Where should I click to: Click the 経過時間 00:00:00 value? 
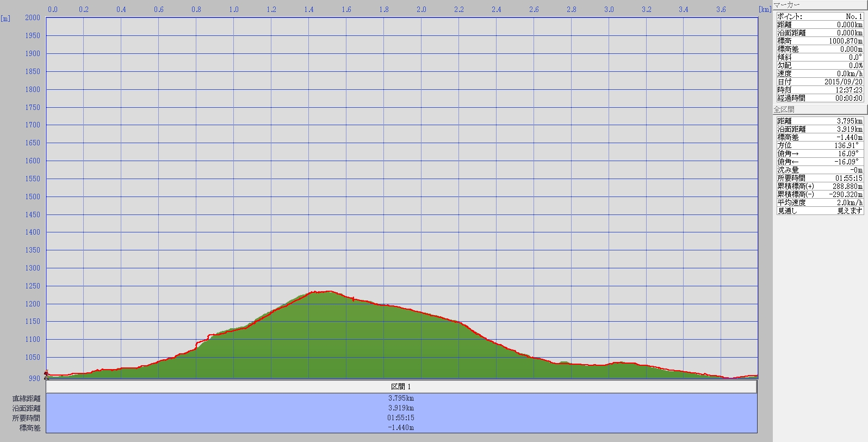(x=849, y=98)
